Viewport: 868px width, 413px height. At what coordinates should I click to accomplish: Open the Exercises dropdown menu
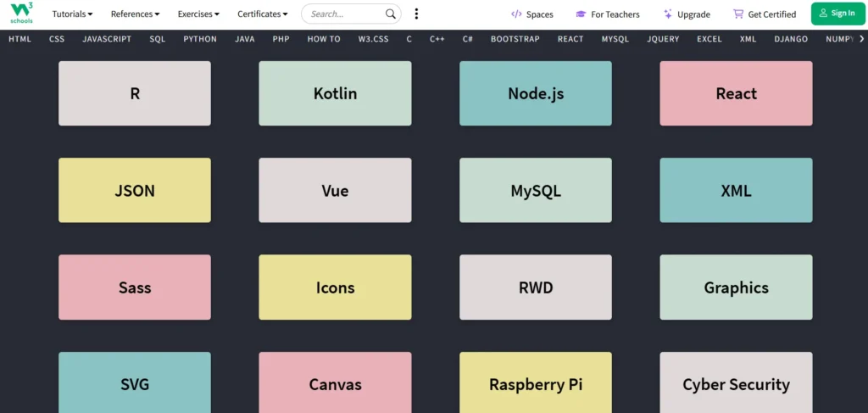pyautogui.click(x=198, y=14)
